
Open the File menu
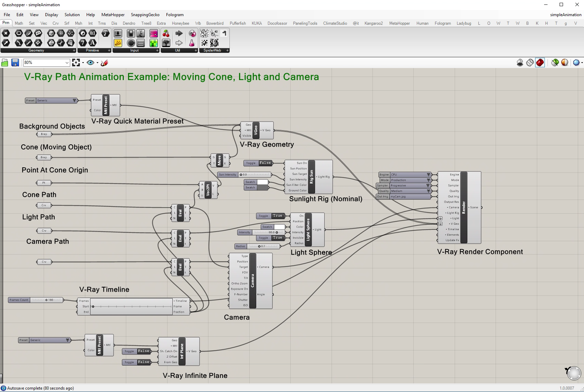click(7, 15)
